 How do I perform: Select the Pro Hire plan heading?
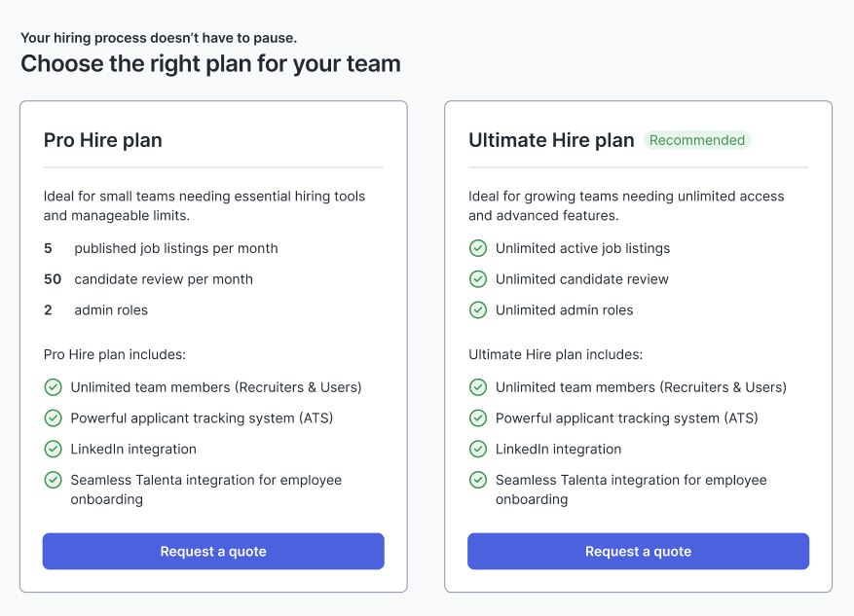tap(103, 140)
